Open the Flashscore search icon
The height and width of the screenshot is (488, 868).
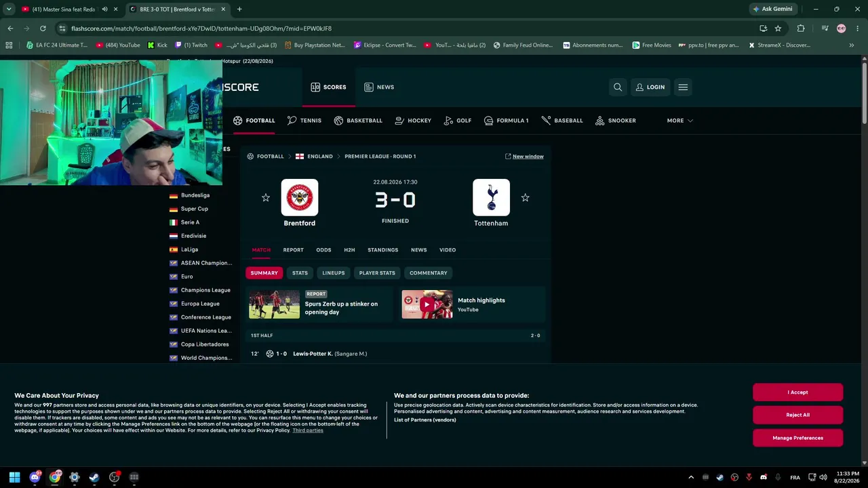pos(618,87)
